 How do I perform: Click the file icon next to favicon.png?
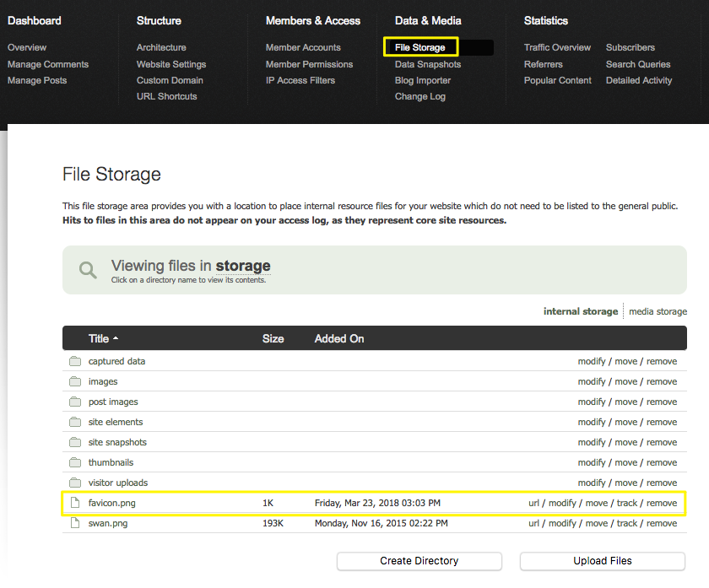(x=74, y=504)
